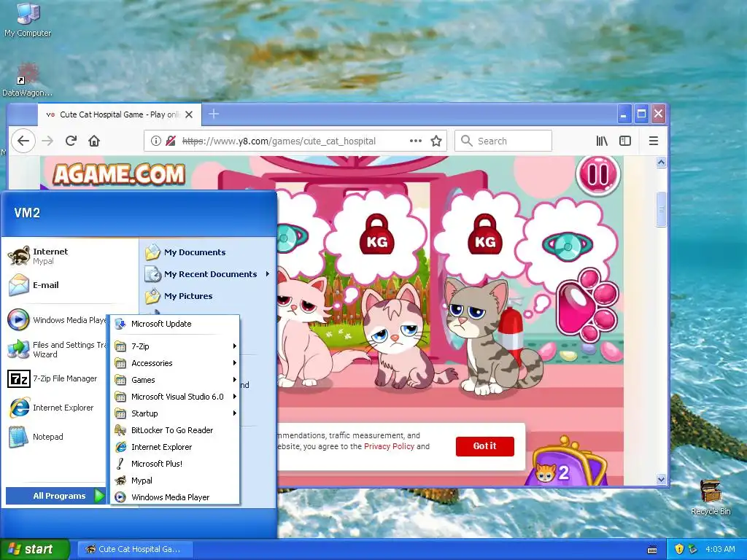The image size is (747, 560).
Task: Click the grey striped sick cat
Action: coord(493,335)
